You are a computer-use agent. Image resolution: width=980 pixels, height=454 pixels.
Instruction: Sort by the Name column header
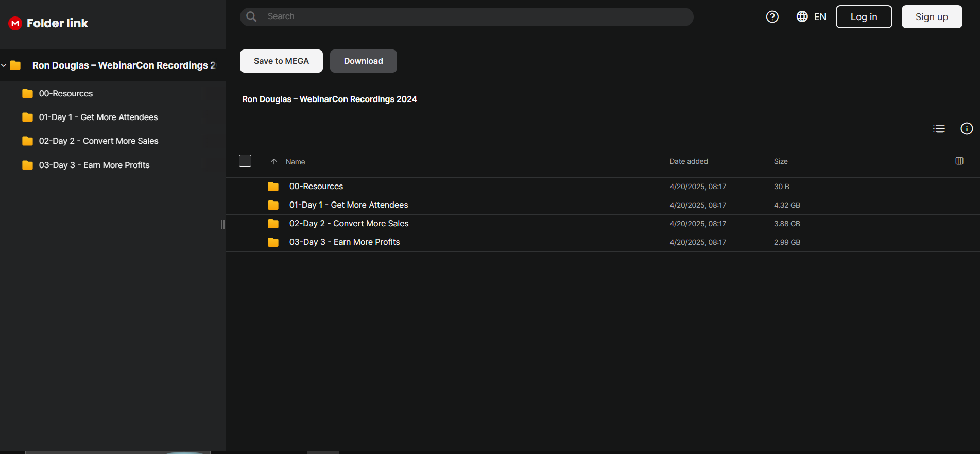click(296, 162)
